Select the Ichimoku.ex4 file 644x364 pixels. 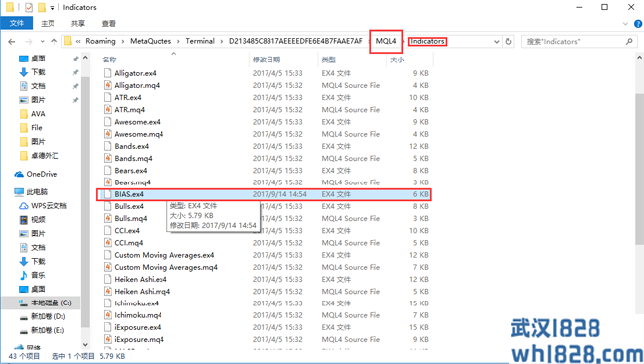(x=137, y=303)
